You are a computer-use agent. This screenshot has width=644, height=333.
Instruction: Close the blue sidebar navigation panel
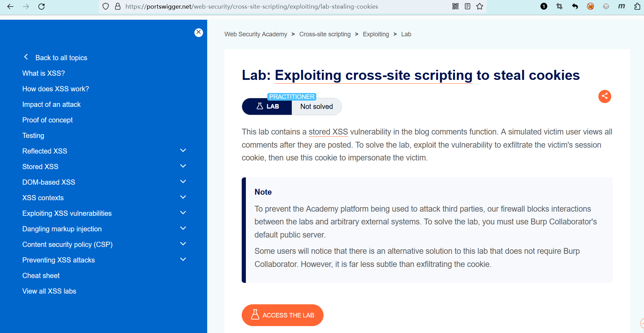(199, 32)
